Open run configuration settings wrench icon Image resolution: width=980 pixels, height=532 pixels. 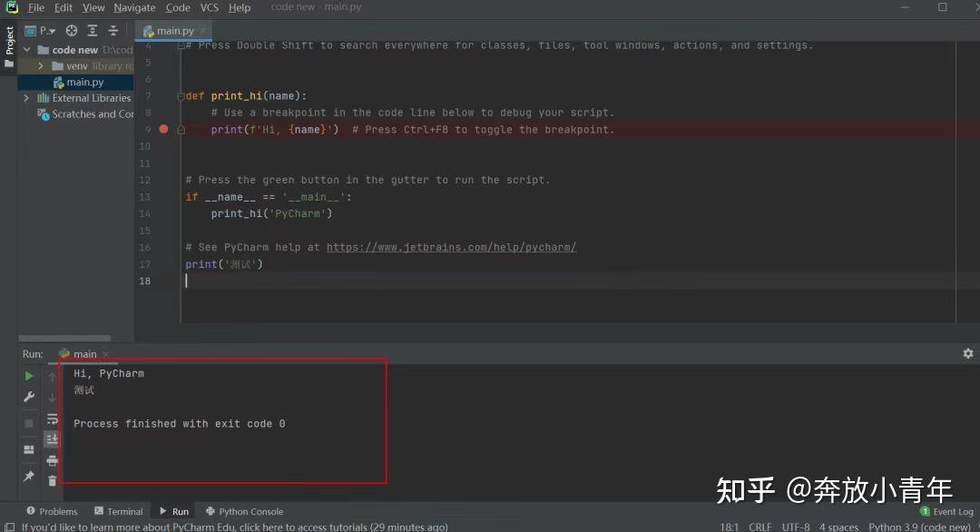coord(28,397)
